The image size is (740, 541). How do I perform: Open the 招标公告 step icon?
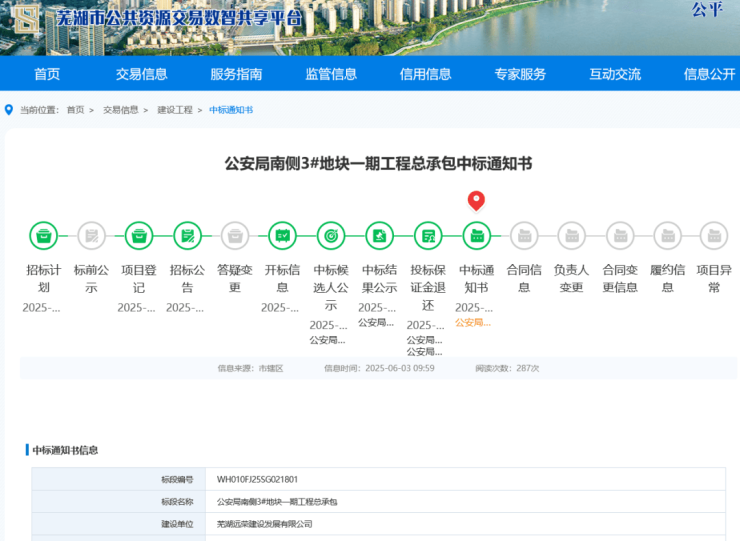[x=187, y=236]
